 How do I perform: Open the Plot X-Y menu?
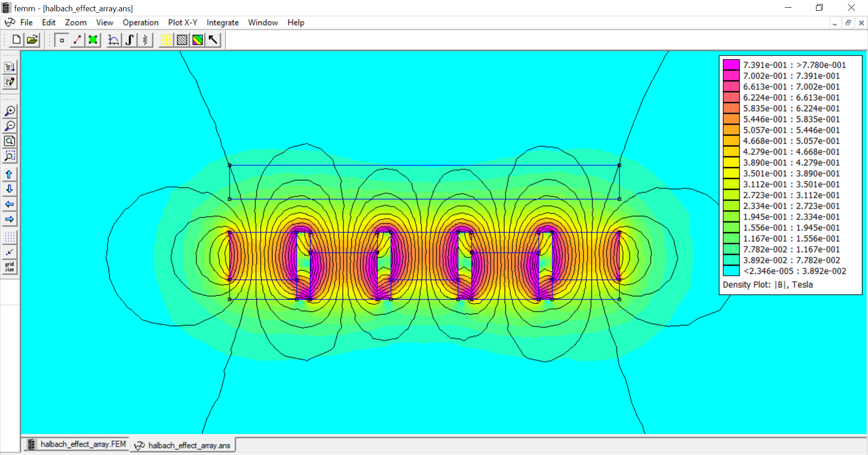183,23
